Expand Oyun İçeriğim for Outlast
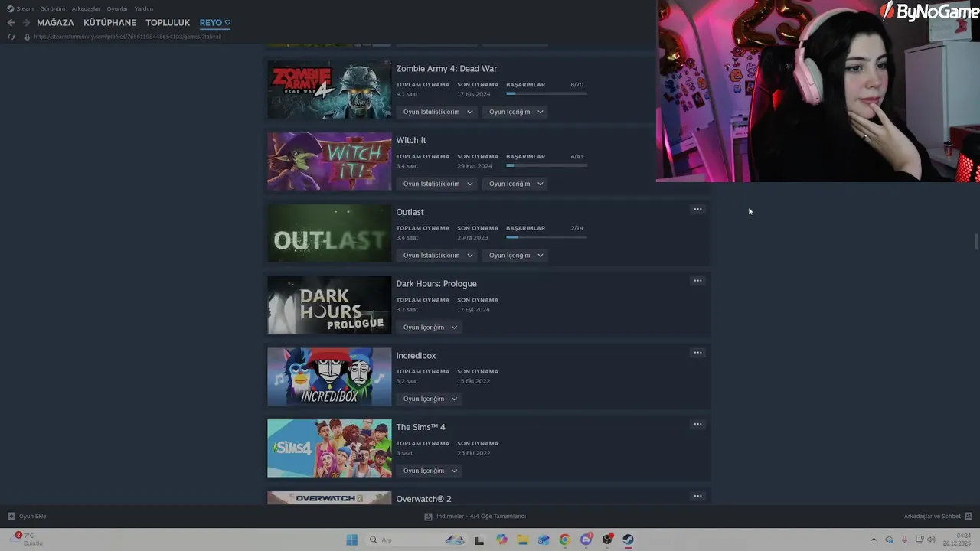980x551 pixels. click(516, 256)
